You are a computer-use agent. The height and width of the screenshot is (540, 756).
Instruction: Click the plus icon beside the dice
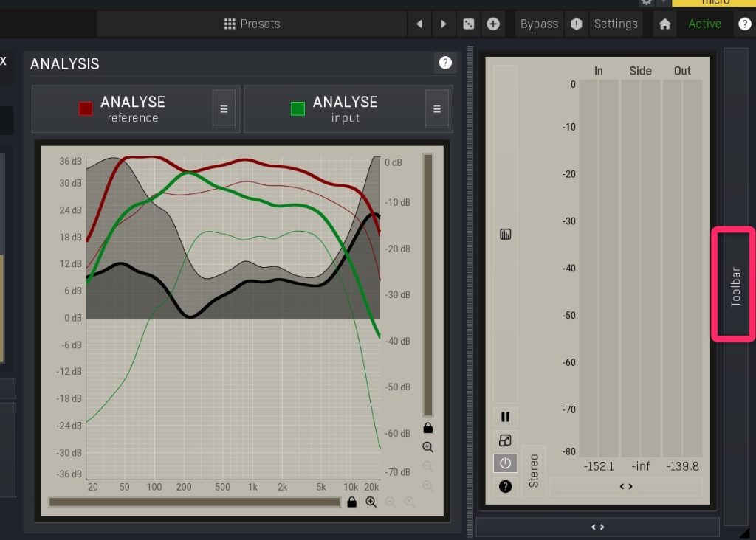coord(493,24)
